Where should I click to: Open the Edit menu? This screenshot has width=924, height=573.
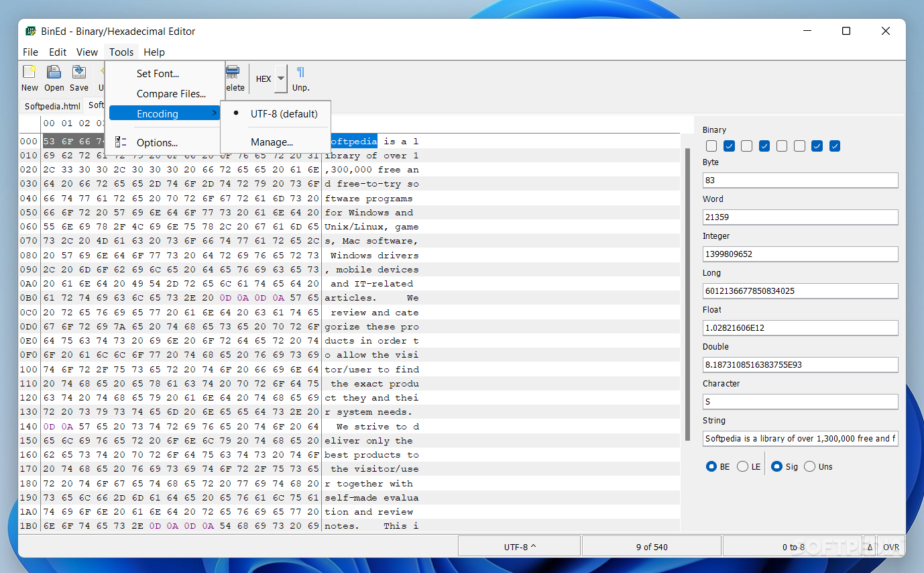[x=58, y=52]
